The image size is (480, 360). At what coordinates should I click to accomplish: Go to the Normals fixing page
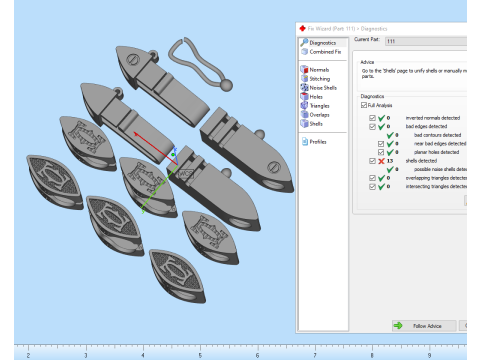[x=315, y=70]
